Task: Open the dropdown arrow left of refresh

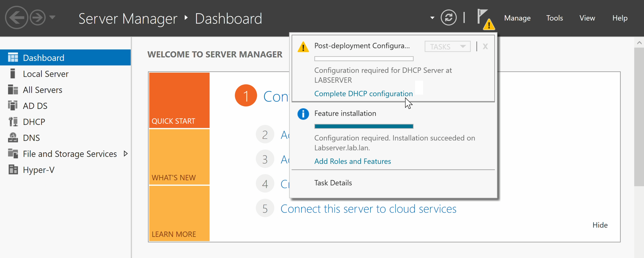Action: [432, 18]
